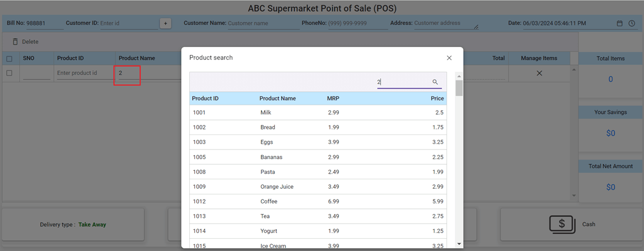Viewport: 644px width, 251px height.
Task: Click the Cash payment icon
Action: click(562, 224)
